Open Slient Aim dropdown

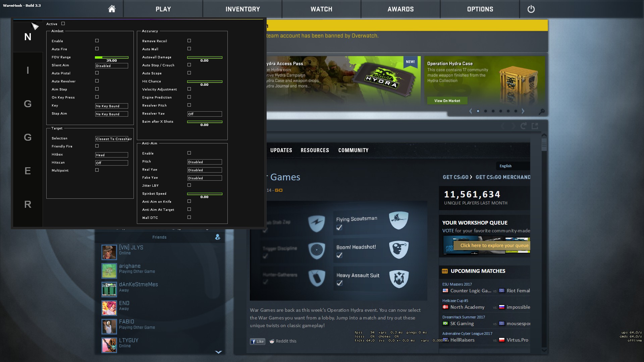[112, 66]
